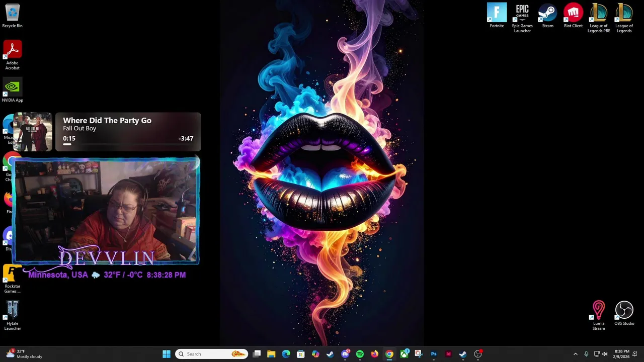Open Copilot from the taskbar
This screenshot has width=644, height=362.
pos(315,354)
